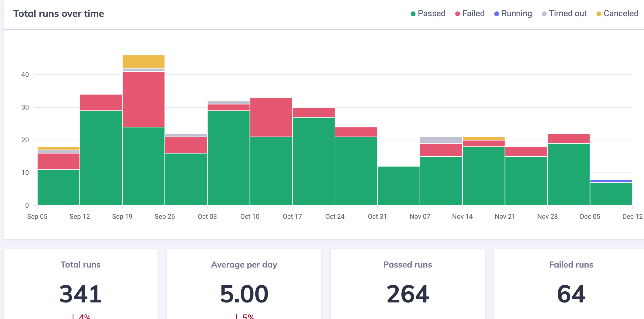Click the yellow Canceled legend dot
The image size is (644, 319).
click(x=599, y=14)
